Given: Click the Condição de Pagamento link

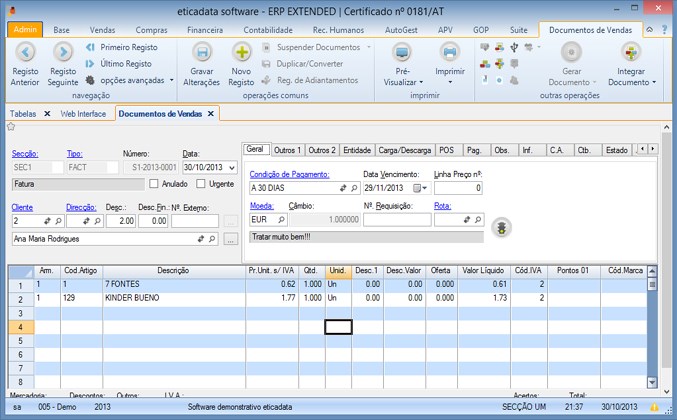Looking at the screenshot, I should tap(290, 174).
